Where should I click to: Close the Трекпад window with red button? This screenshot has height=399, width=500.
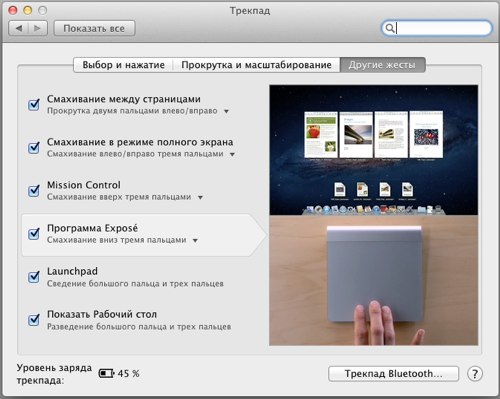(x=13, y=10)
